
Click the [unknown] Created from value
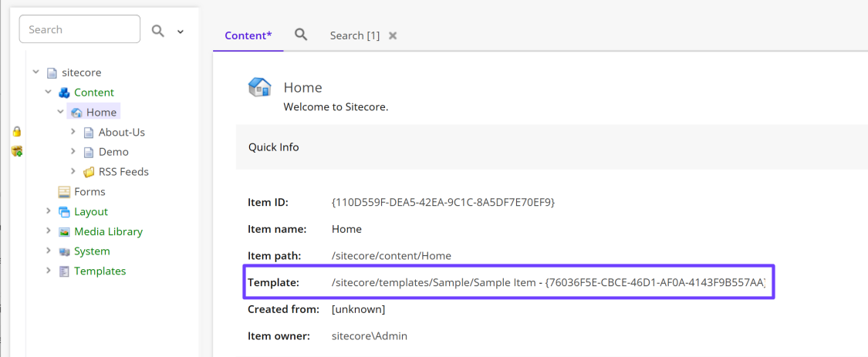(358, 309)
